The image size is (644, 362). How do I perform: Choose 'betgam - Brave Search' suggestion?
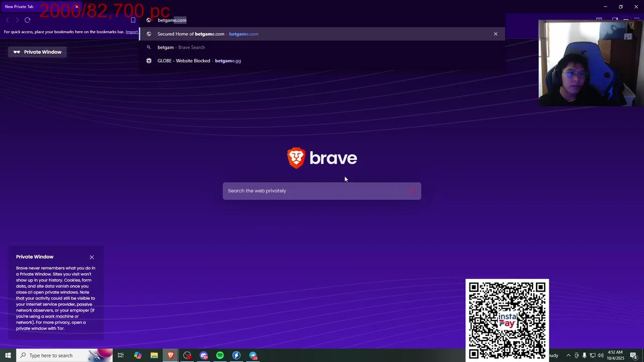(322, 47)
